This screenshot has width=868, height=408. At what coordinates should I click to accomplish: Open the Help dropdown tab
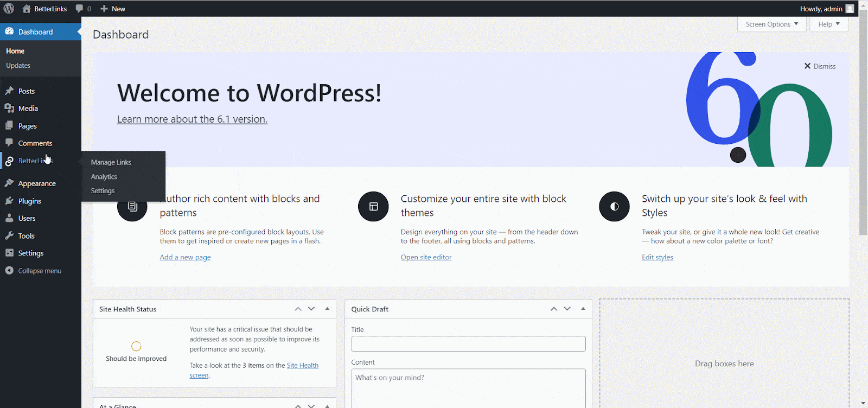(828, 24)
